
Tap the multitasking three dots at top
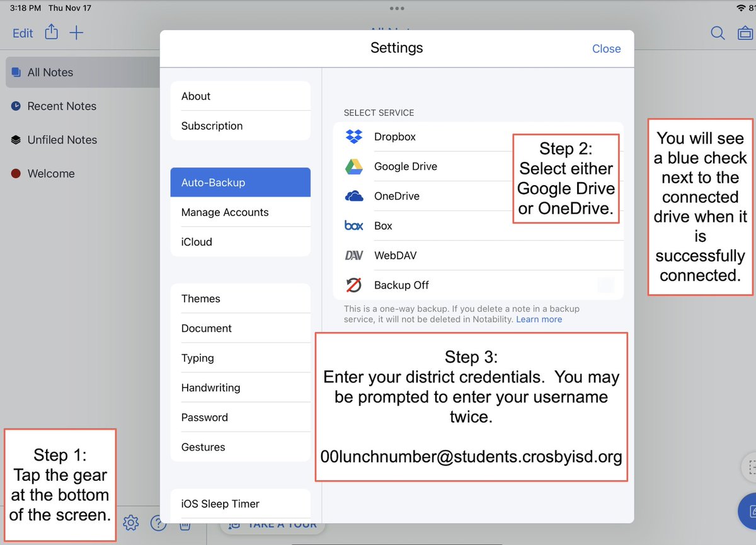397,8
